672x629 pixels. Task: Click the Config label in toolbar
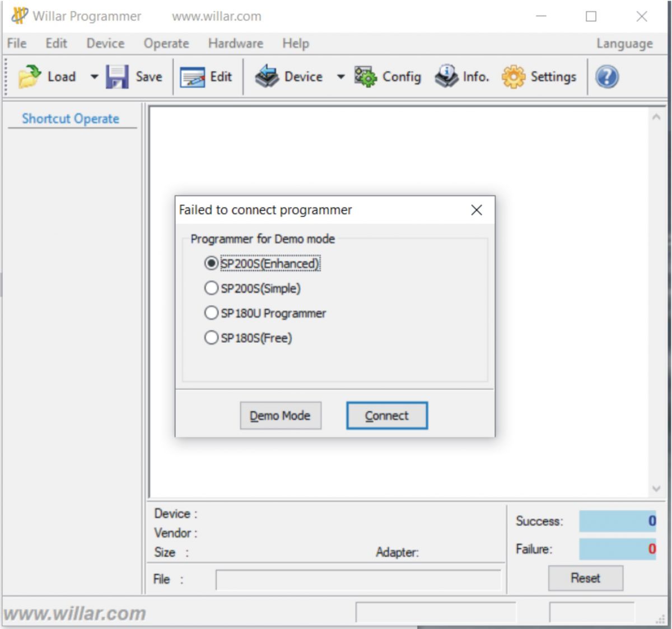(402, 77)
